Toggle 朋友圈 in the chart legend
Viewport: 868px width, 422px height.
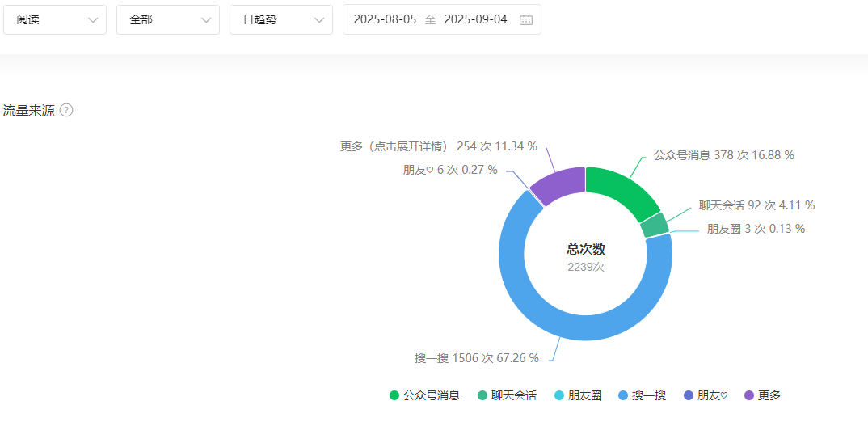(578, 395)
